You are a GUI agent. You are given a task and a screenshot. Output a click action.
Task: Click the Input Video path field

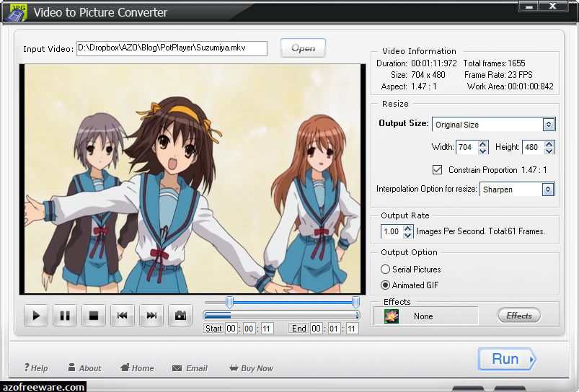[172, 48]
